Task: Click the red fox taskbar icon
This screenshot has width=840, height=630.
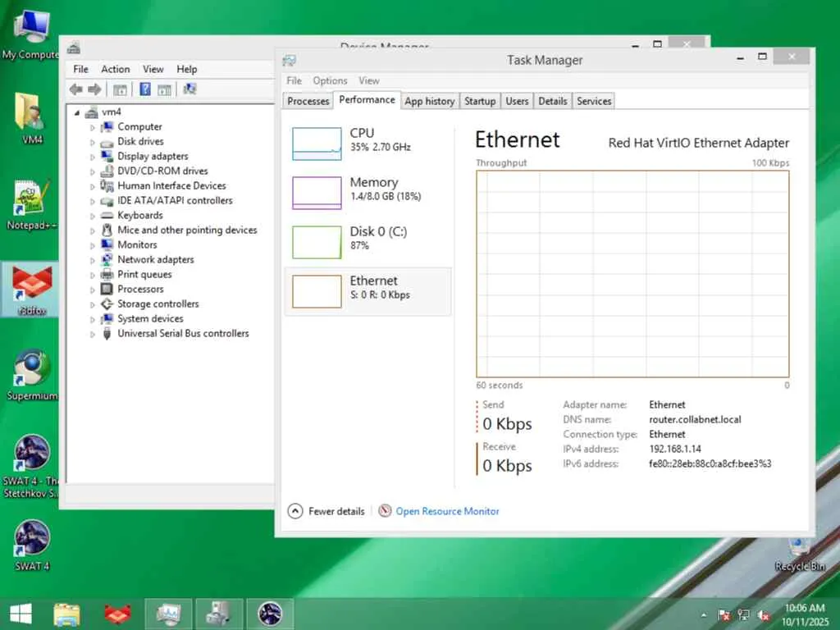Action: click(x=117, y=614)
